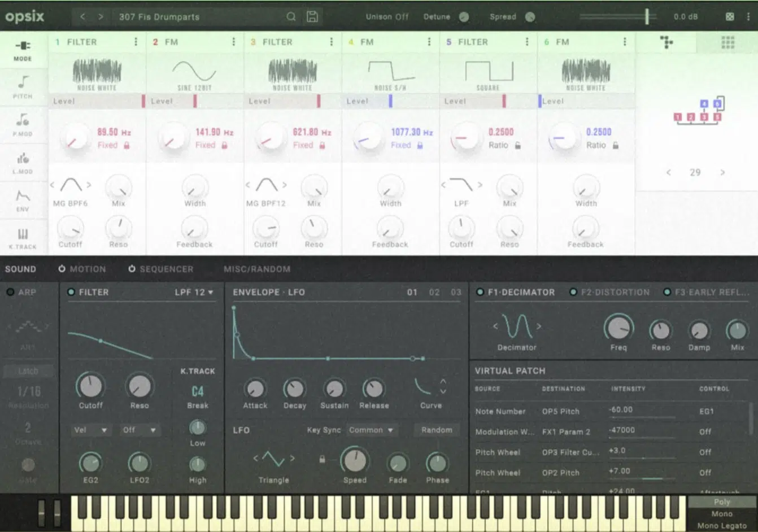758x532 pixels.
Task: Open the PITCH sidebar page
Action: [23, 87]
